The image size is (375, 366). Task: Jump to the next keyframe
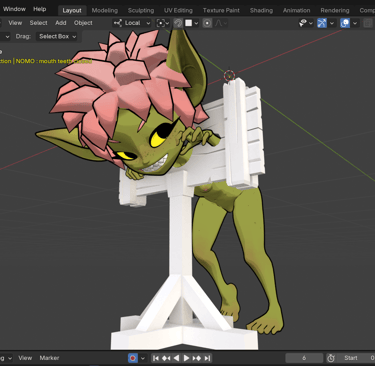(197, 358)
